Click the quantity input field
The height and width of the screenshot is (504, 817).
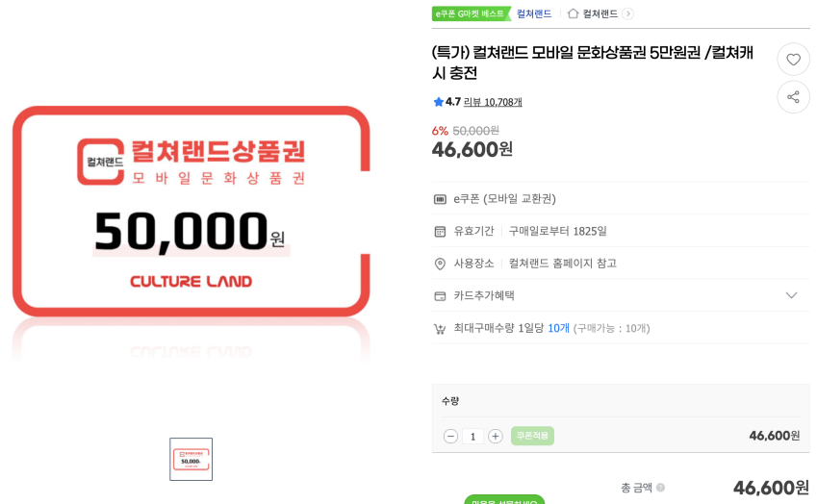472,436
